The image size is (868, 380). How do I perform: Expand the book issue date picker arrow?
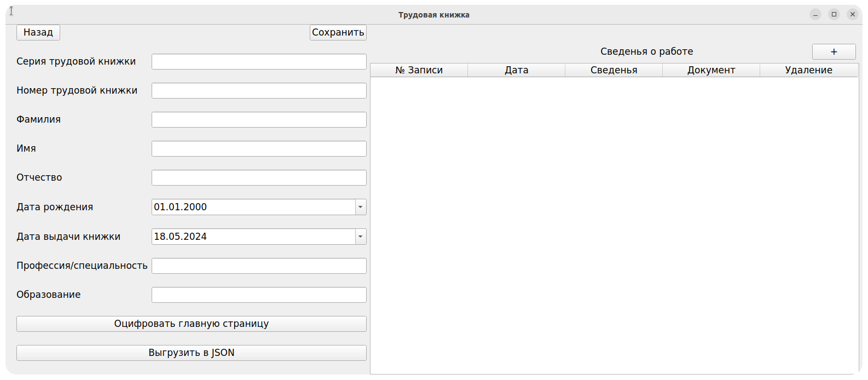click(x=360, y=237)
